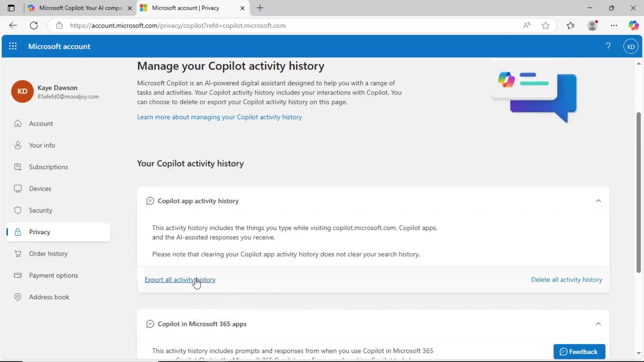Close the Microsoft Copilot tab
This screenshot has height=362, width=644.
point(130,8)
